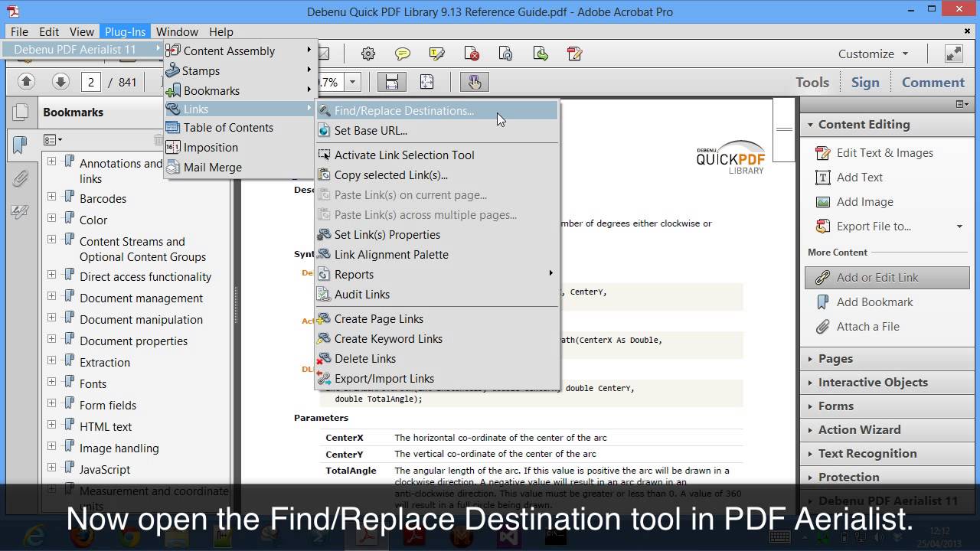Choose Create Keyword Links entry
This screenshot has height=551, width=980.
[437, 338]
